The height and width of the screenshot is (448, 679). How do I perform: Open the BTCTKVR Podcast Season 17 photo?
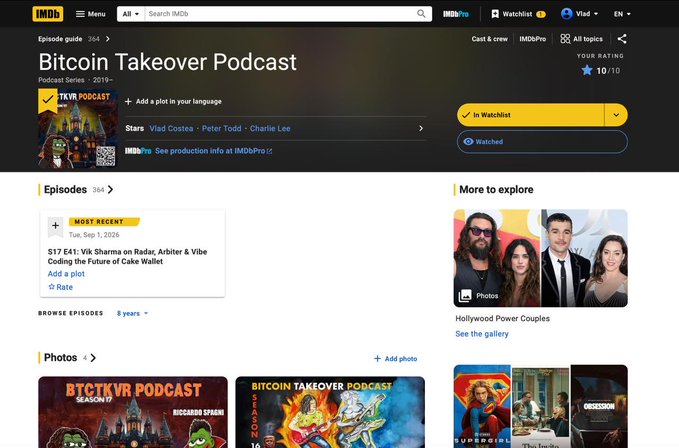point(133,412)
